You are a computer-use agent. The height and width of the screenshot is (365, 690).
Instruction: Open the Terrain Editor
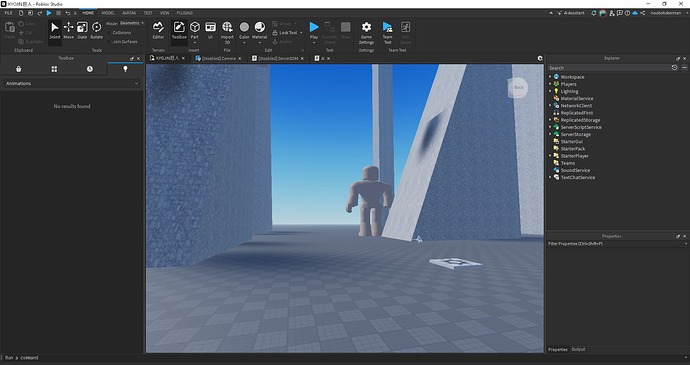pos(158,30)
